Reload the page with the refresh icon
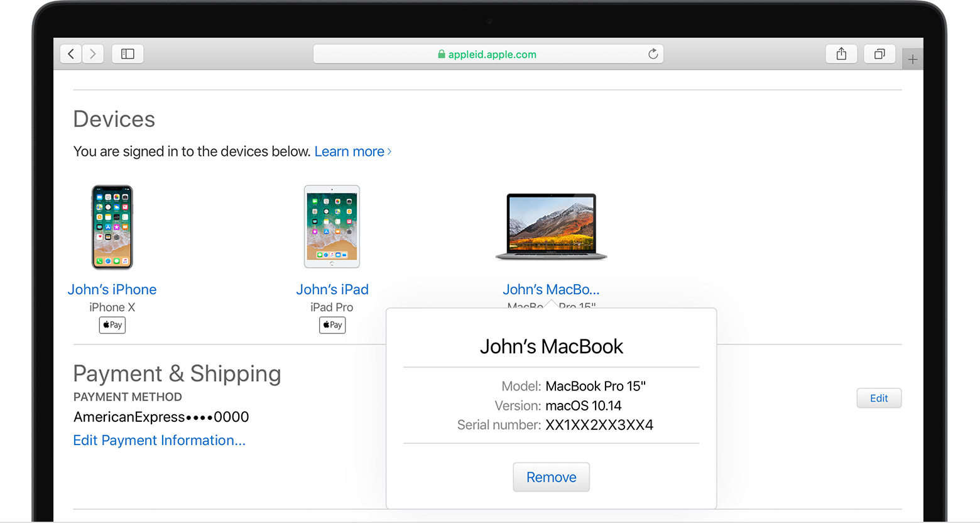This screenshot has width=980, height=523. click(x=653, y=54)
